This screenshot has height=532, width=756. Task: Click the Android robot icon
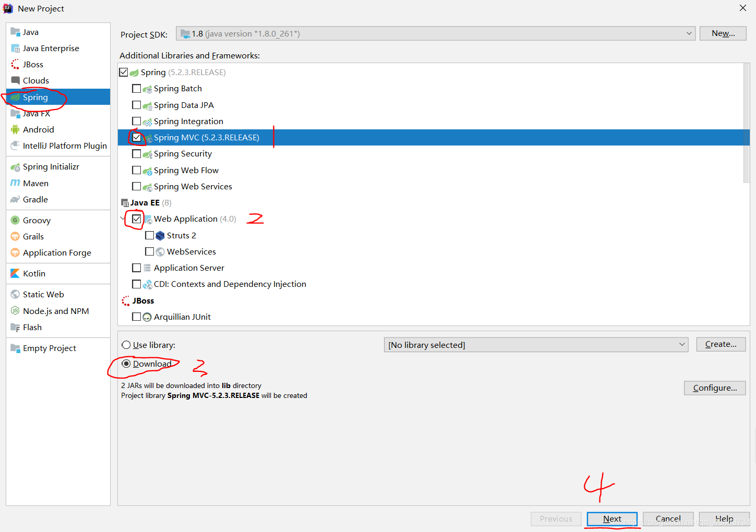tap(15, 129)
